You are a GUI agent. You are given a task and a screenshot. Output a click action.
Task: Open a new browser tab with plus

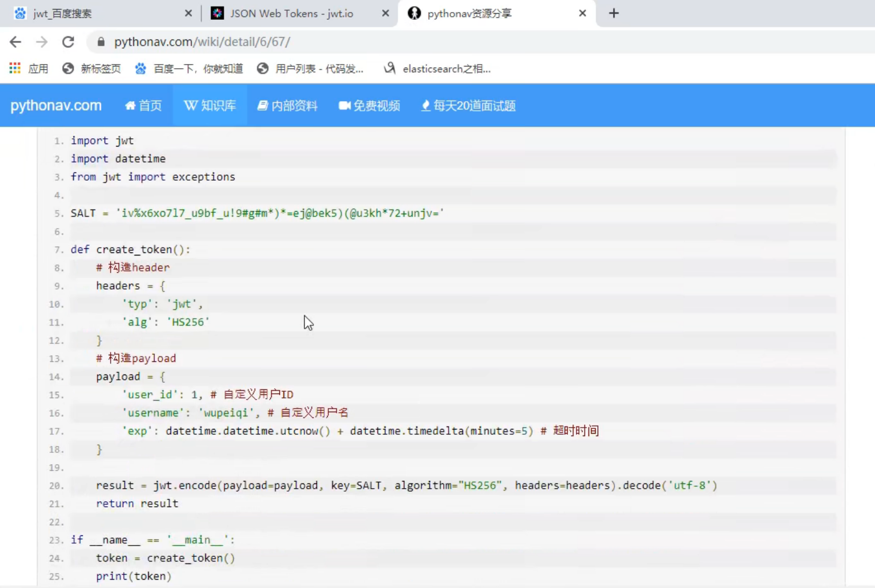tap(614, 13)
